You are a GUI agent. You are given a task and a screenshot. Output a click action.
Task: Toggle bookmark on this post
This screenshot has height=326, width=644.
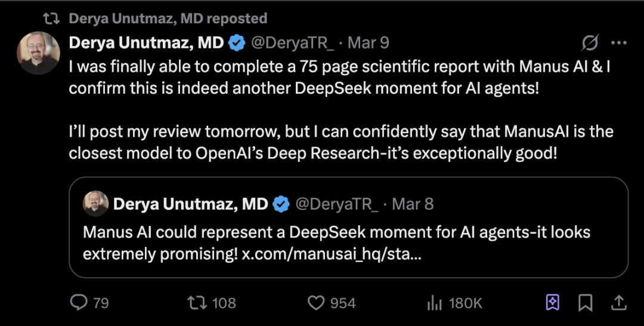[586, 303]
